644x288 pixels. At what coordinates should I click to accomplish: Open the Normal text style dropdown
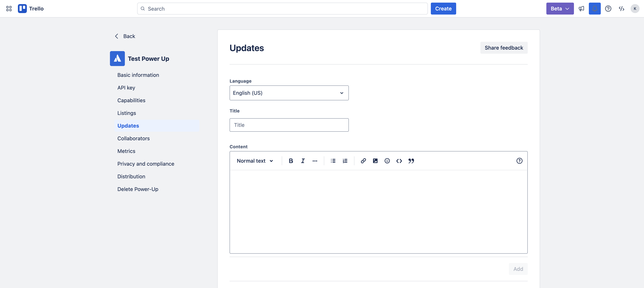point(255,161)
